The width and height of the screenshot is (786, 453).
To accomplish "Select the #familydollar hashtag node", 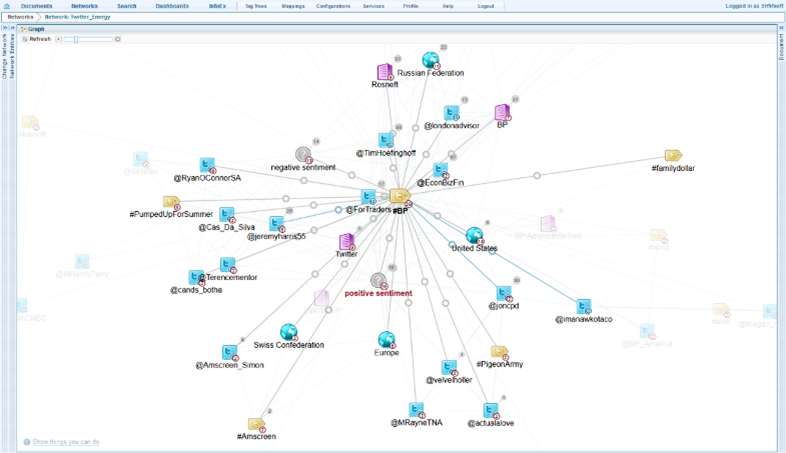I will [673, 155].
